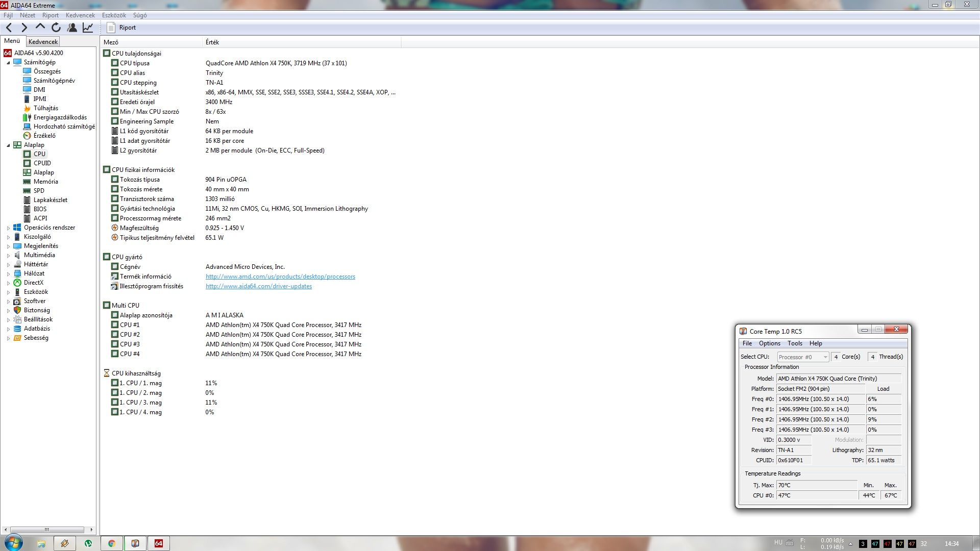Expand the Háttértár node

tap(8, 265)
